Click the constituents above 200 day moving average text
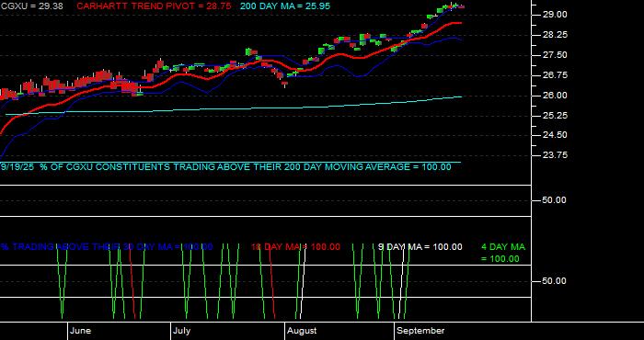Screen dimensions: 644x340 click(x=226, y=167)
